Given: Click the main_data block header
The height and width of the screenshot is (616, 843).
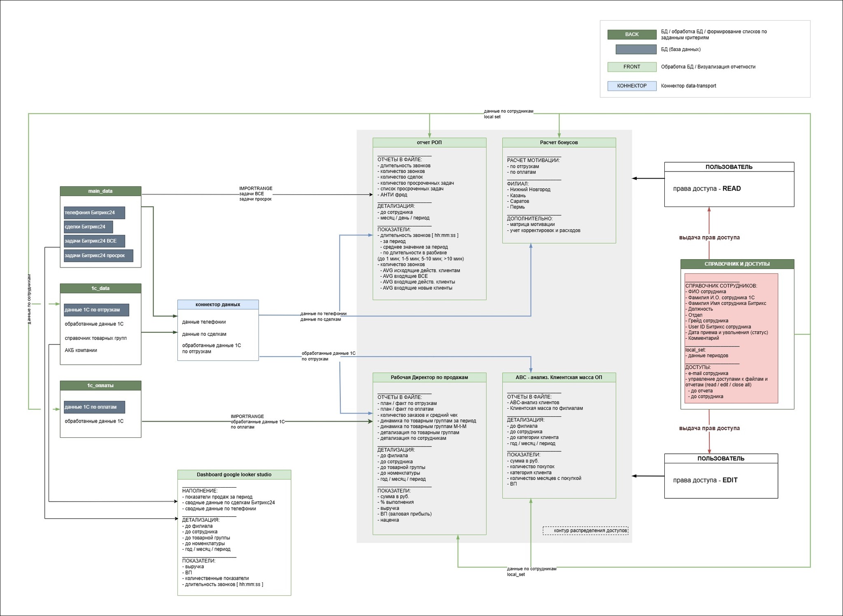Looking at the screenshot, I should (100, 191).
